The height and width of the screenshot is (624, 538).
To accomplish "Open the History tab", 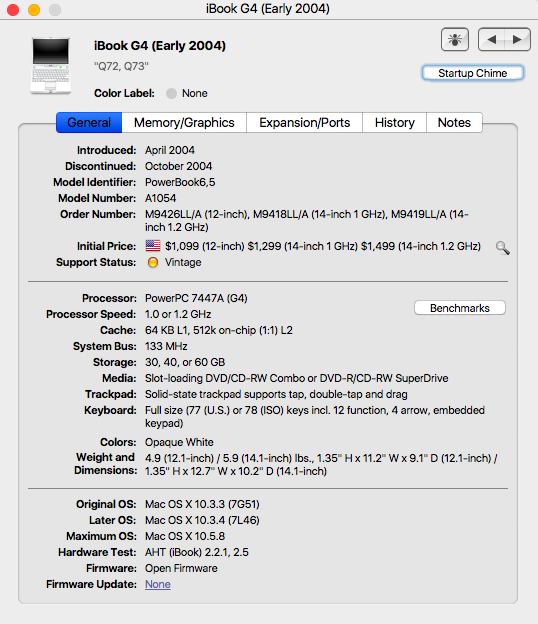I will 394,123.
